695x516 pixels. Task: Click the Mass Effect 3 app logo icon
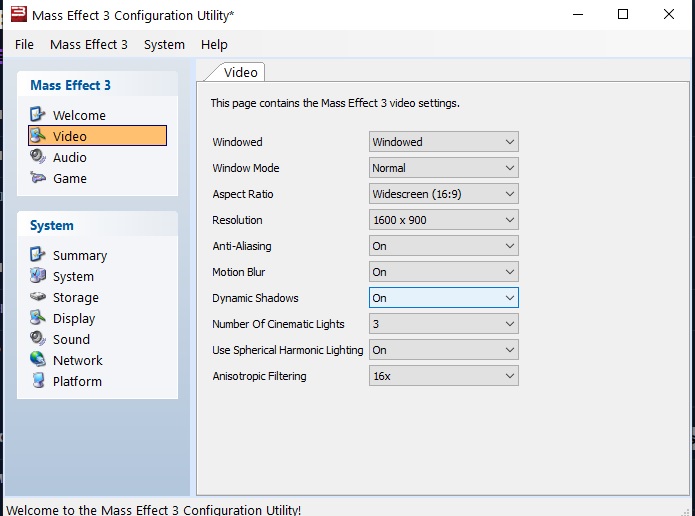19,14
